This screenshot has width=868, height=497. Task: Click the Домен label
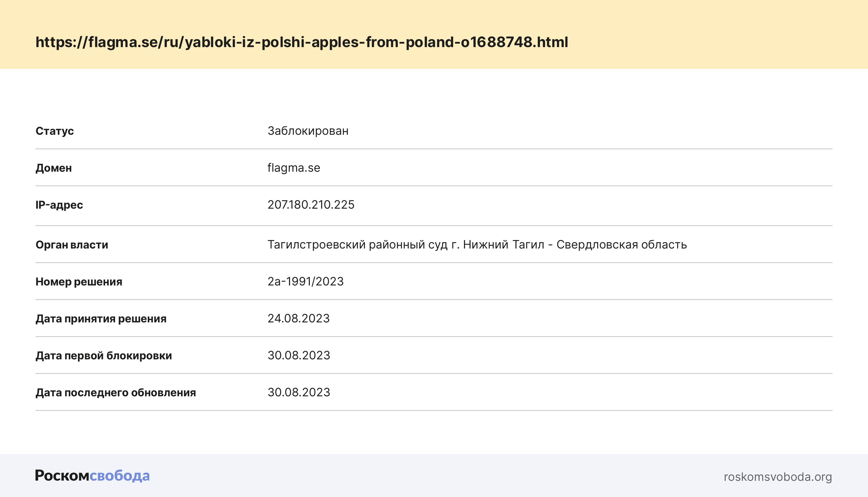pyautogui.click(x=54, y=168)
